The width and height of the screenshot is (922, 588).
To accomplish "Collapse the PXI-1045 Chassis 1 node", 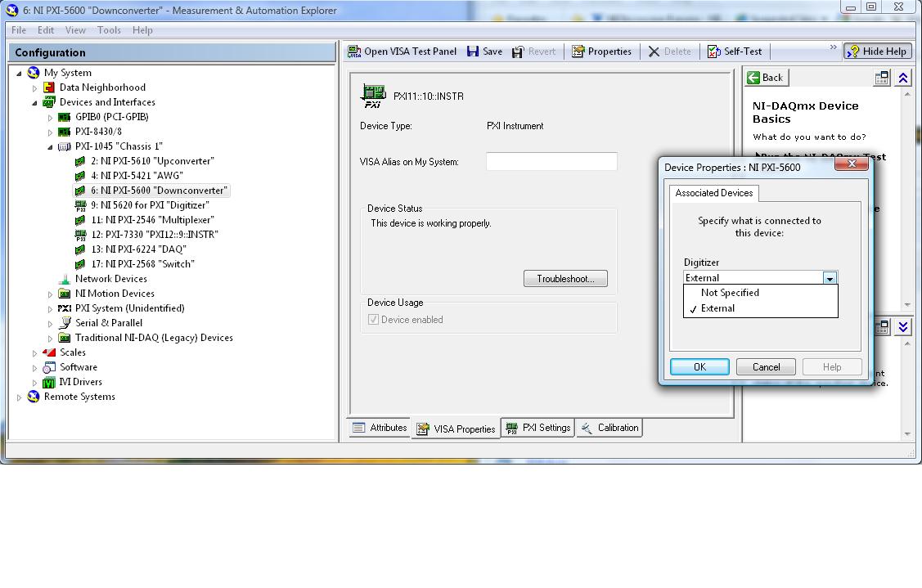I will (50, 147).
